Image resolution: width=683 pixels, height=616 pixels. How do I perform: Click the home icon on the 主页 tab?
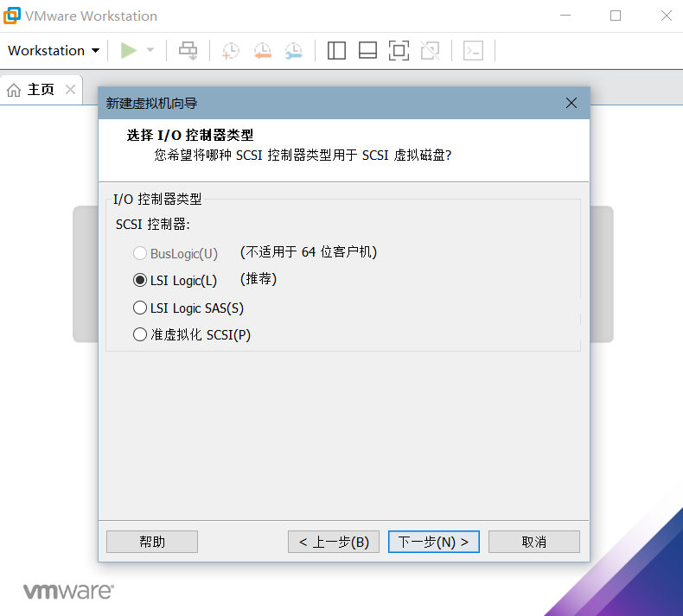(14, 90)
